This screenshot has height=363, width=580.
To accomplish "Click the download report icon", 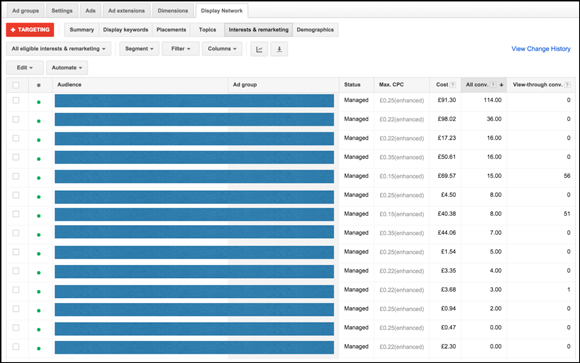I will 279,49.
